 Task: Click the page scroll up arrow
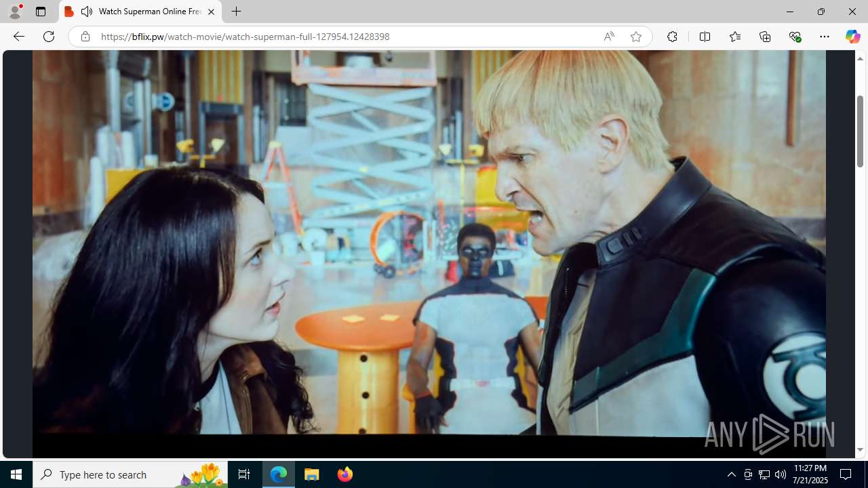860,58
